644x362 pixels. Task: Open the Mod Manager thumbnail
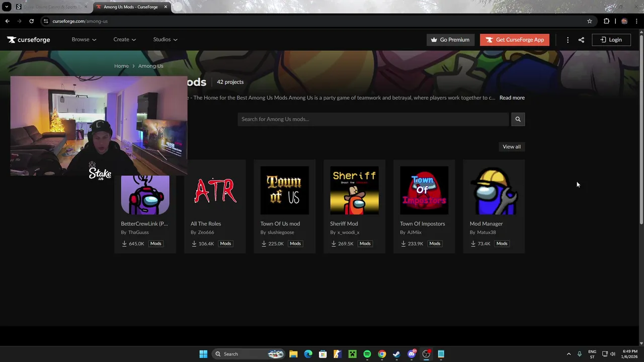(494, 191)
